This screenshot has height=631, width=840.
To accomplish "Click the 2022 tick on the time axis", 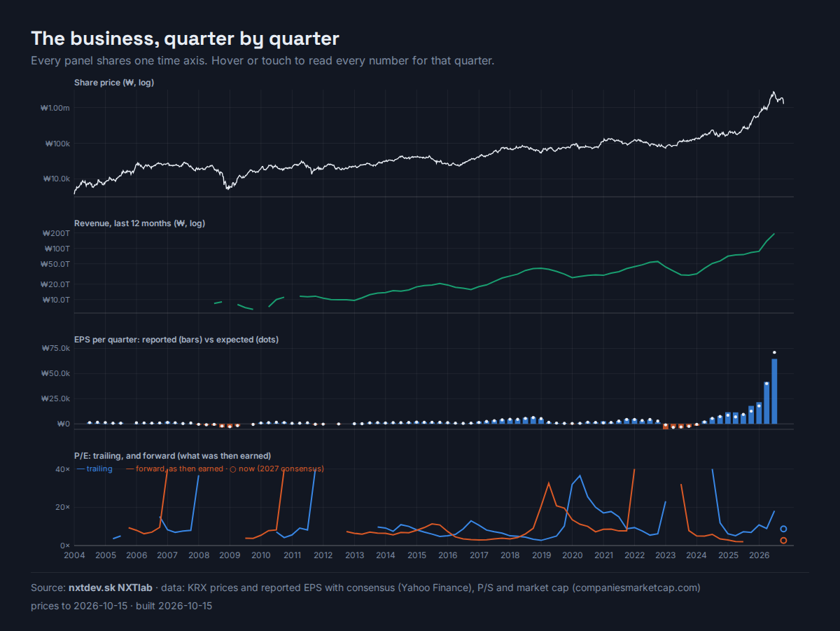I will (x=635, y=555).
